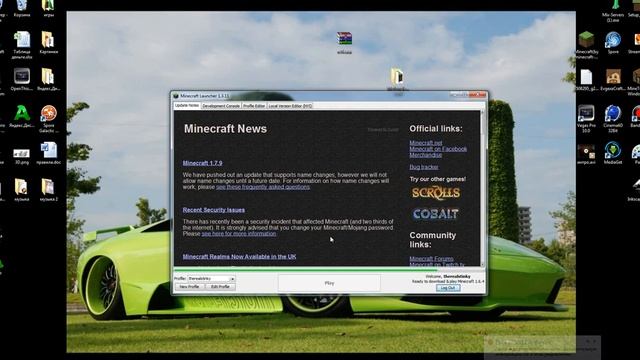Click the Cobalt game logo

tap(436, 214)
